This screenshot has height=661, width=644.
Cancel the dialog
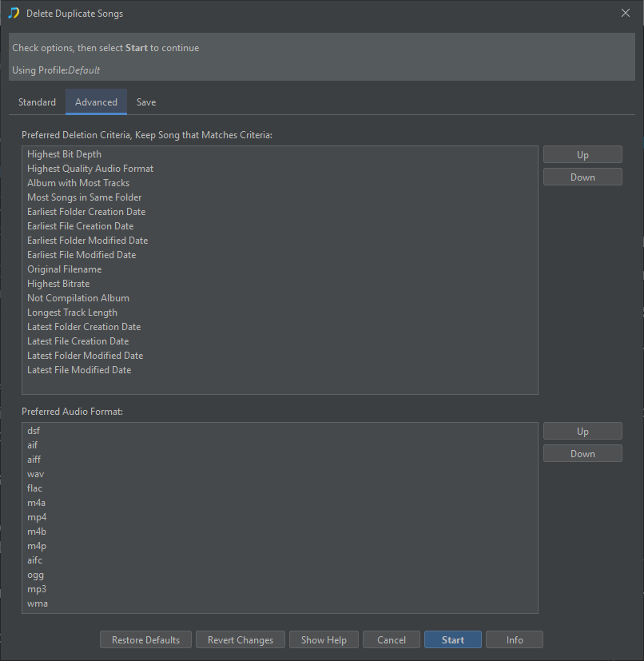[x=392, y=639]
